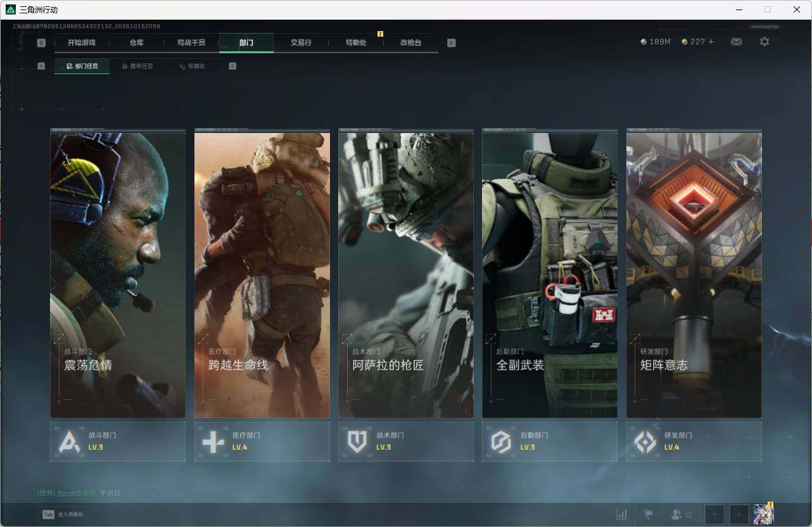Click the Tab 进入特勤处 button
The height and width of the screenshot is (527, 812).
click(63, 515)
